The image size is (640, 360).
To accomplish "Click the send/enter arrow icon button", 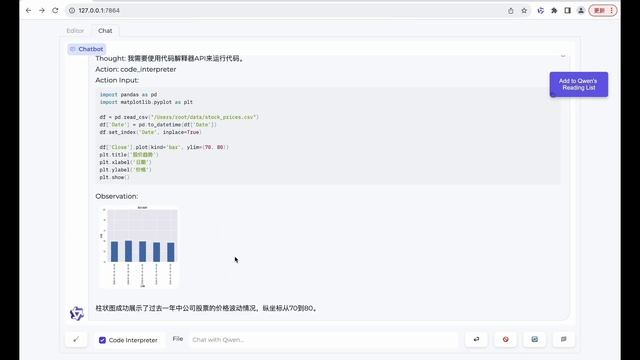I will (476, 339).
